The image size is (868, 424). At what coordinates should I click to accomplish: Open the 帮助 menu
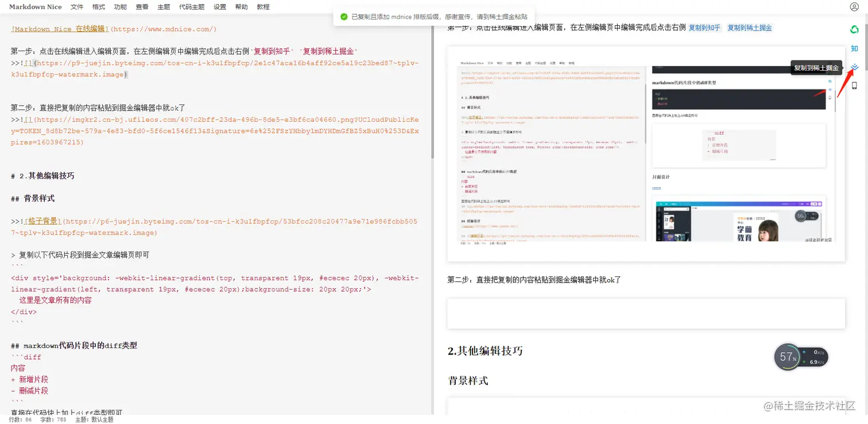[242, 7]
